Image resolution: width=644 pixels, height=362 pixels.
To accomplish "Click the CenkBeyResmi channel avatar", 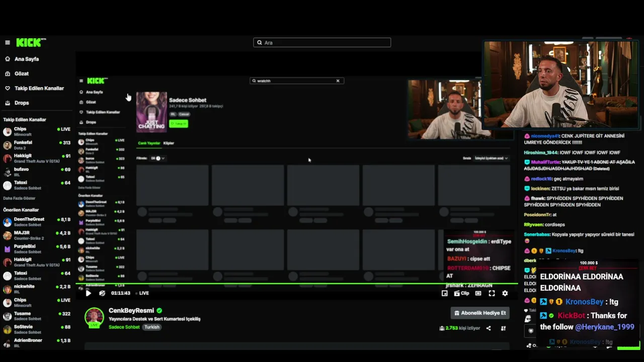I will (94, 318).
